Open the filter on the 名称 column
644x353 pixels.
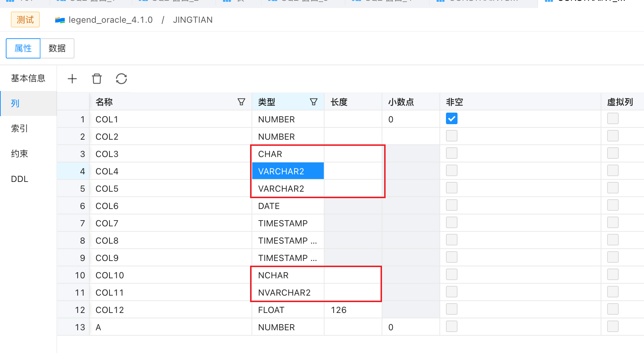coord(241,101)
